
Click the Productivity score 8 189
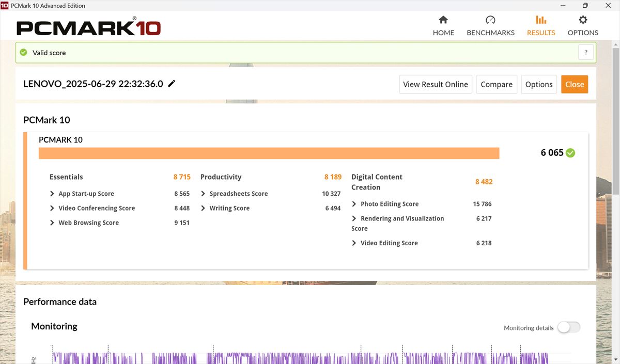pos(333,177)
